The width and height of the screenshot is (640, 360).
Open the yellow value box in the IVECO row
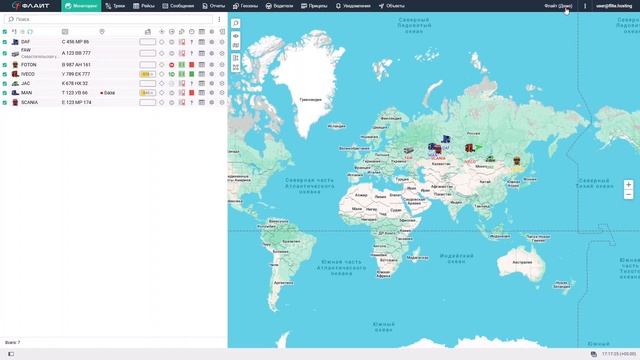pos(147,74)
